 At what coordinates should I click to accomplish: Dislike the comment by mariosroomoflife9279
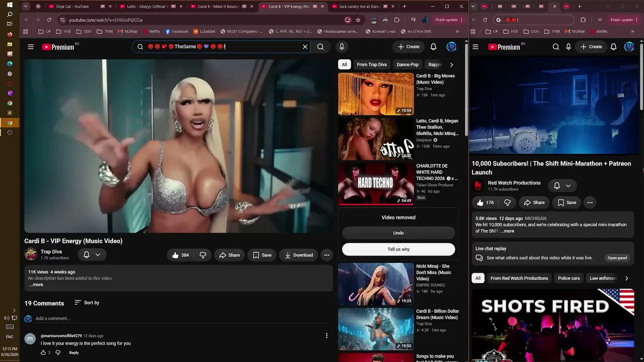[58, 352]
